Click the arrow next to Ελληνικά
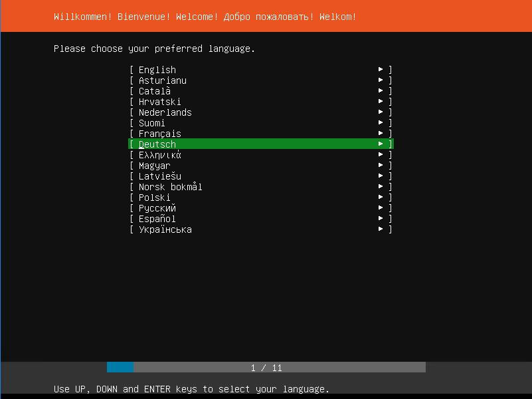 [381, 155]
